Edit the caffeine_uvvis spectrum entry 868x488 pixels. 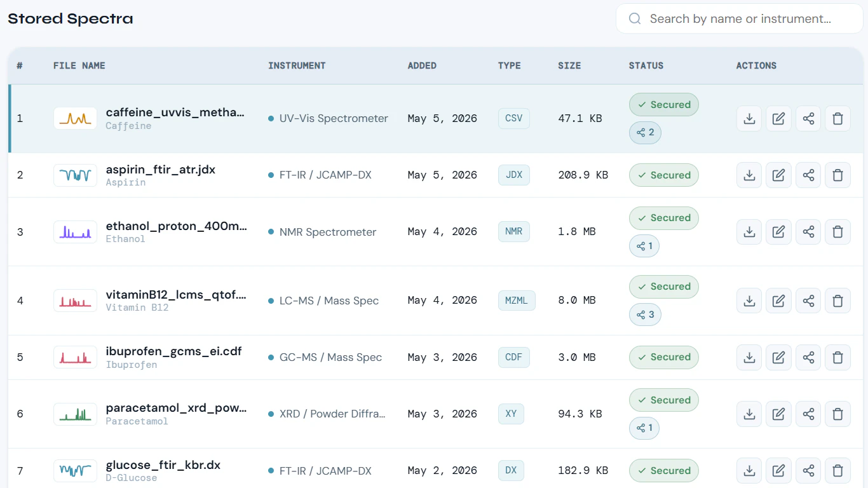[x=778, y=119]
